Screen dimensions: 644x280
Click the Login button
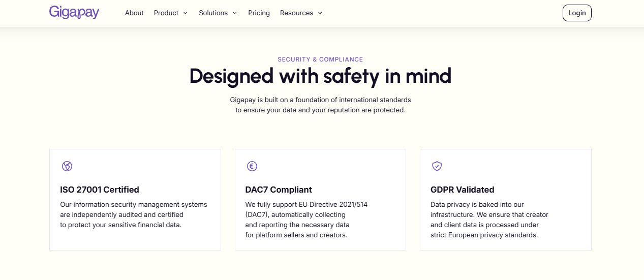[577, 13]
